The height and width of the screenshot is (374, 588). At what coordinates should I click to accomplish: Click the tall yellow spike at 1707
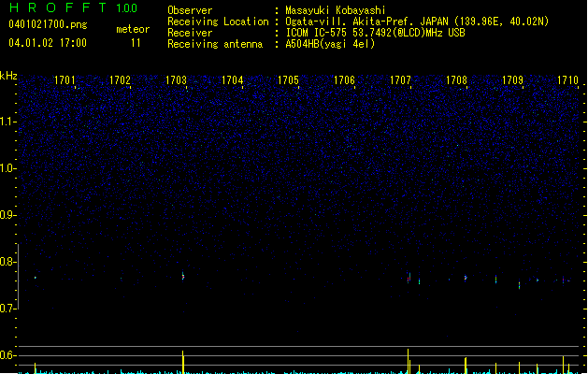point(408,361)
